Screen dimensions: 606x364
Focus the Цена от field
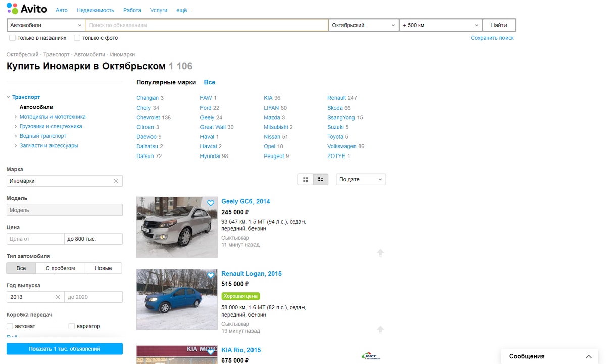[35, 239]
